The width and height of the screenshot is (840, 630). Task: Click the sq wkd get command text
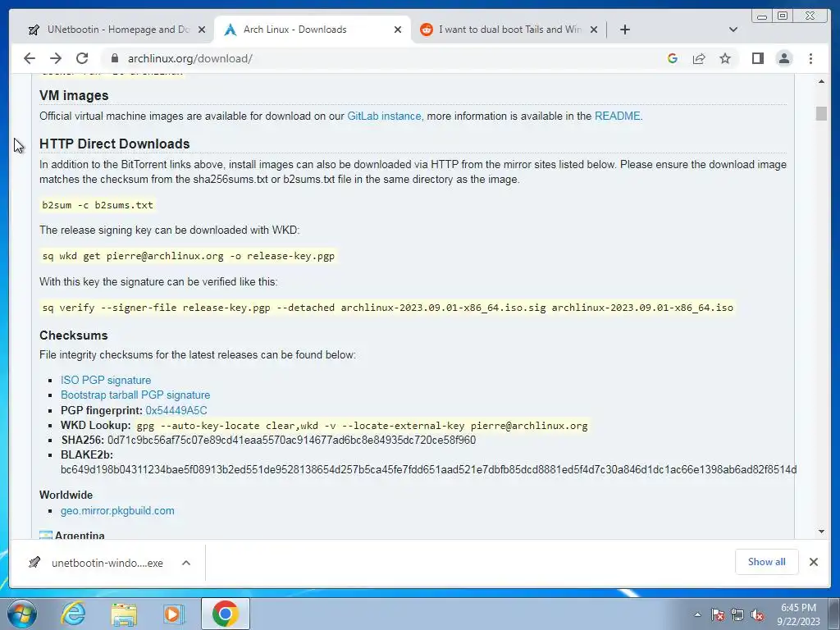[x=188, y=256]
